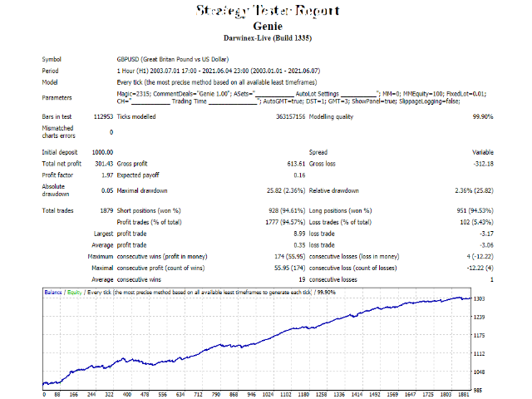Click the chart x-axis label '1881'
Viewport: 532px width, 399px height.
click(464, 395)
